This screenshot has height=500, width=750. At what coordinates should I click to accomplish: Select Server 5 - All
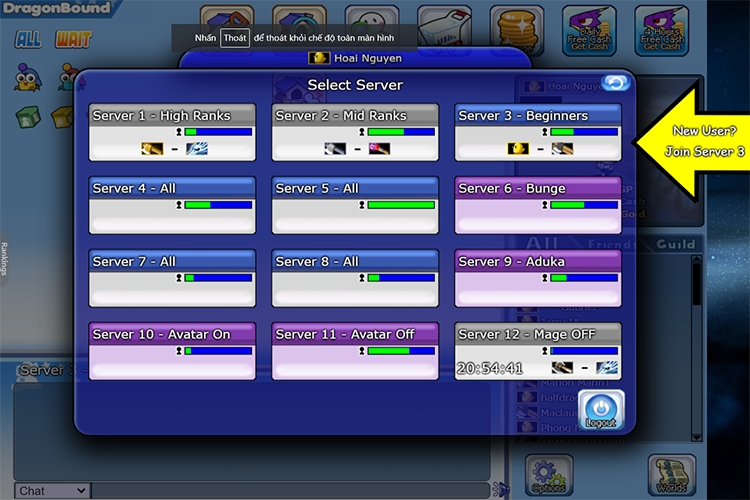(x=355, y=205)
